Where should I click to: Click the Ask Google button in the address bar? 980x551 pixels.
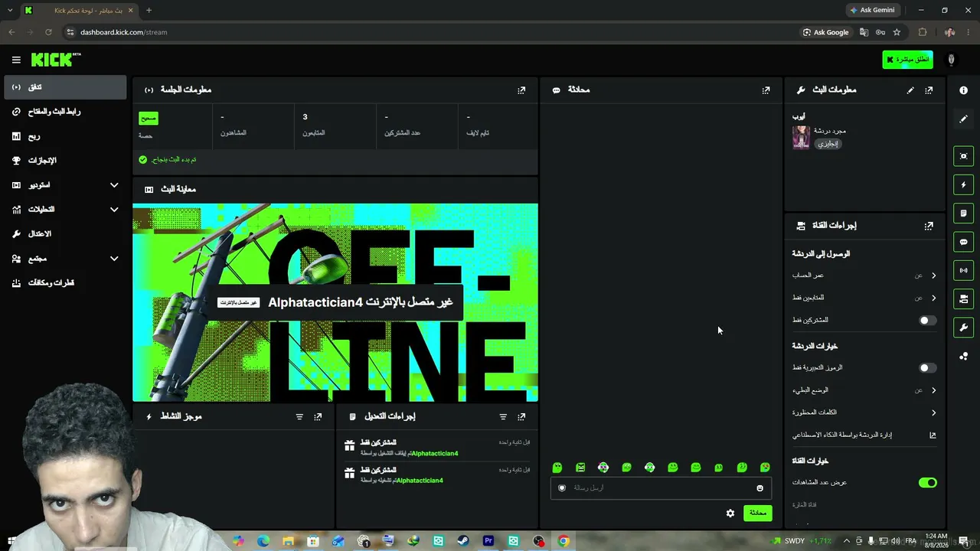point(825,32)
